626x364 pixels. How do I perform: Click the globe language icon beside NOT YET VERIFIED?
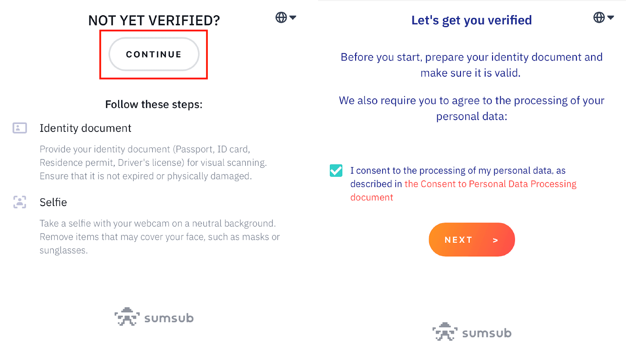(281, 18)
